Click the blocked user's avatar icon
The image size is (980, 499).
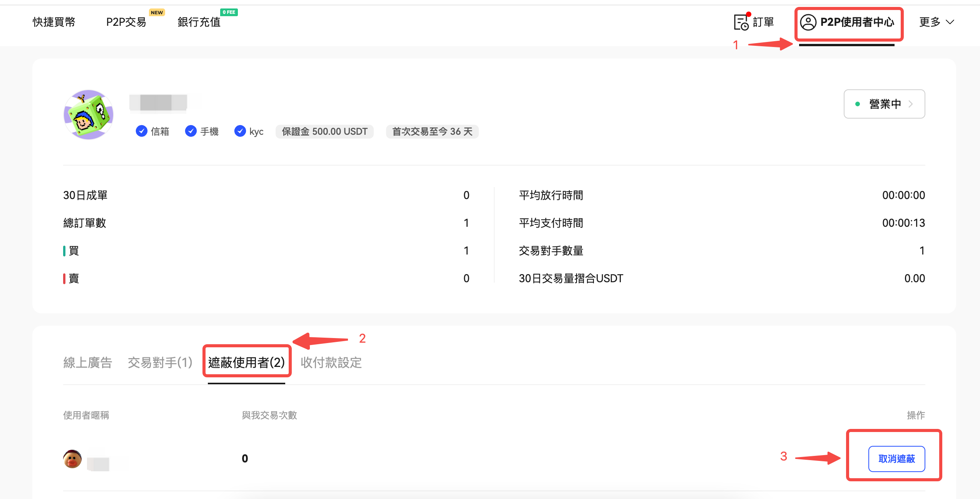pos(72,459)
